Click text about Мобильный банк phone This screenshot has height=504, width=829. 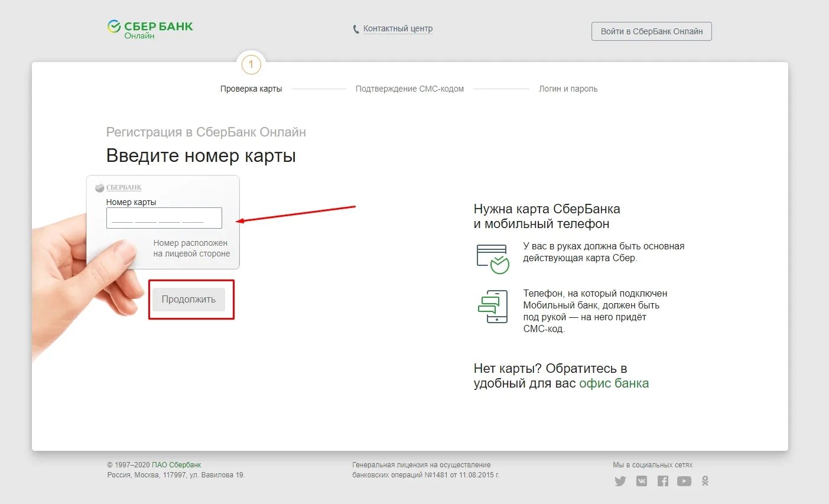[x=595, y=311]
